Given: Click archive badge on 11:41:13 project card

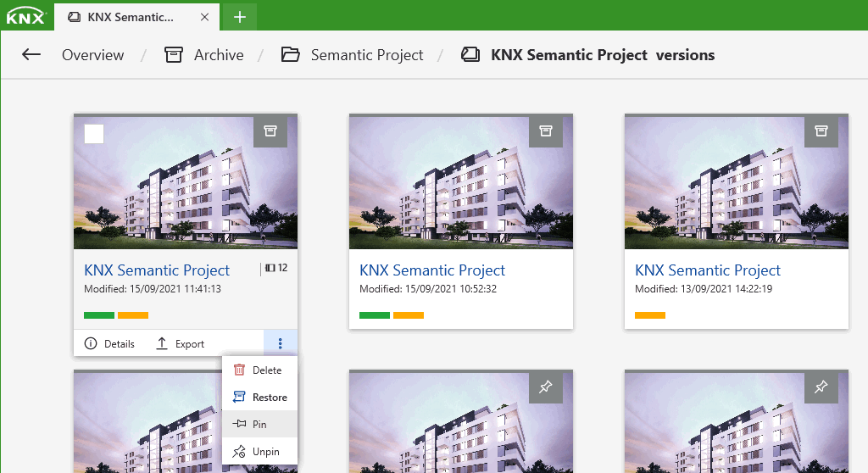Looking at the screenshot, I should 270,131.
